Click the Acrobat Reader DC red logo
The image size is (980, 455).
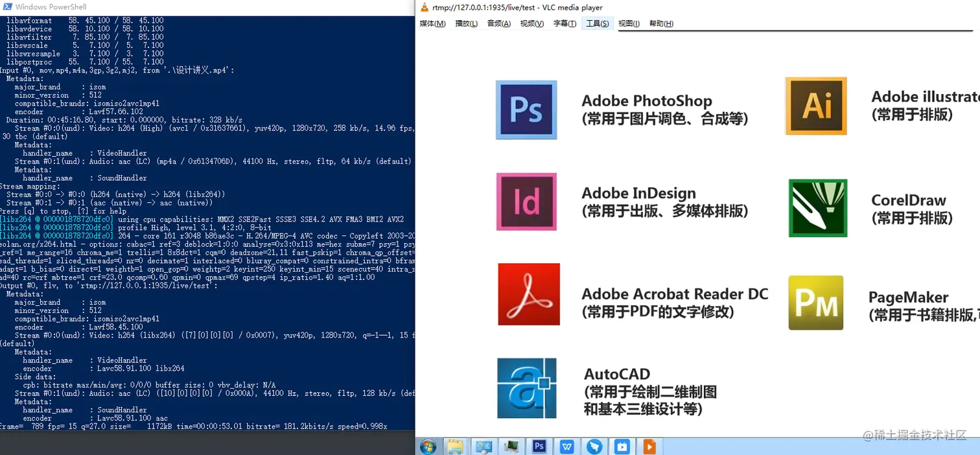click(529, 294)
